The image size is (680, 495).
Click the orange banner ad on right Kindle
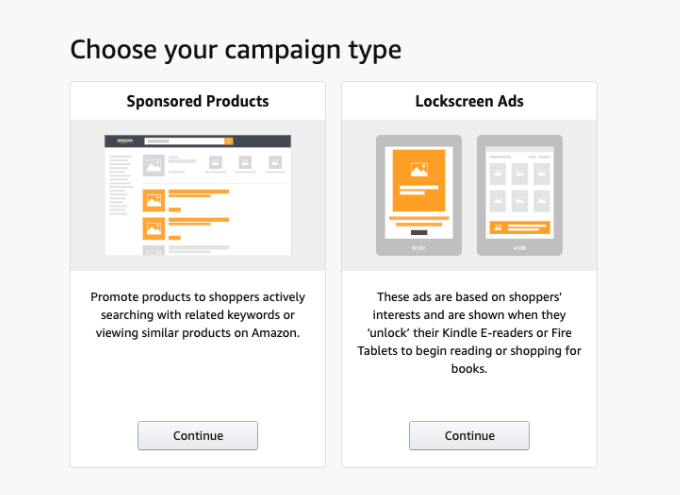pyautogui.click(x=520, y=227)
